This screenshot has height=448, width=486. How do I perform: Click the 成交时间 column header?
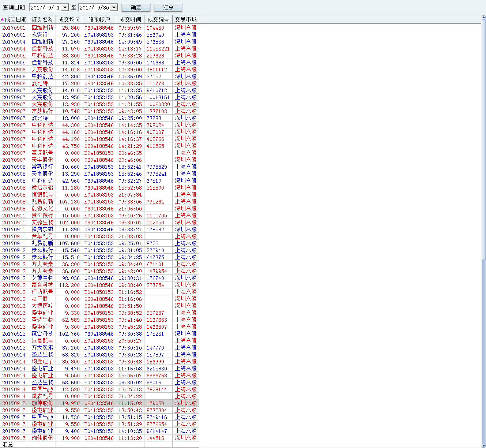click(x=130, y=19)
